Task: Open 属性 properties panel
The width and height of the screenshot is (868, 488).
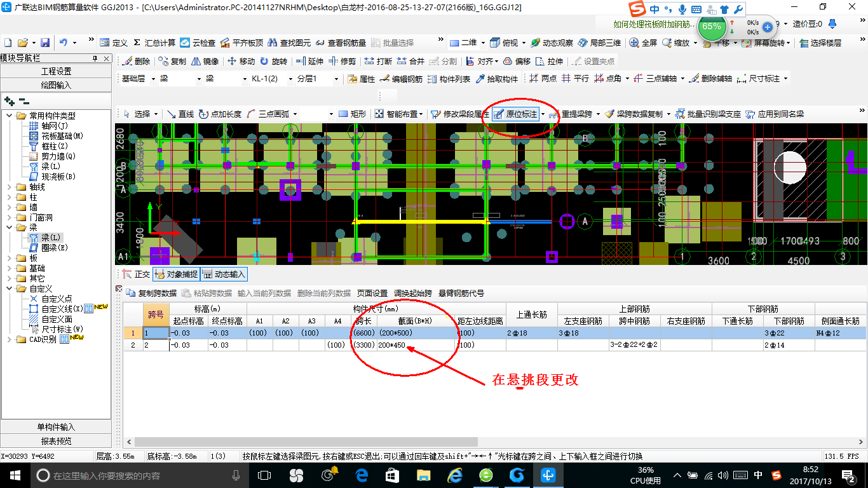Action: tap(362, 79)
